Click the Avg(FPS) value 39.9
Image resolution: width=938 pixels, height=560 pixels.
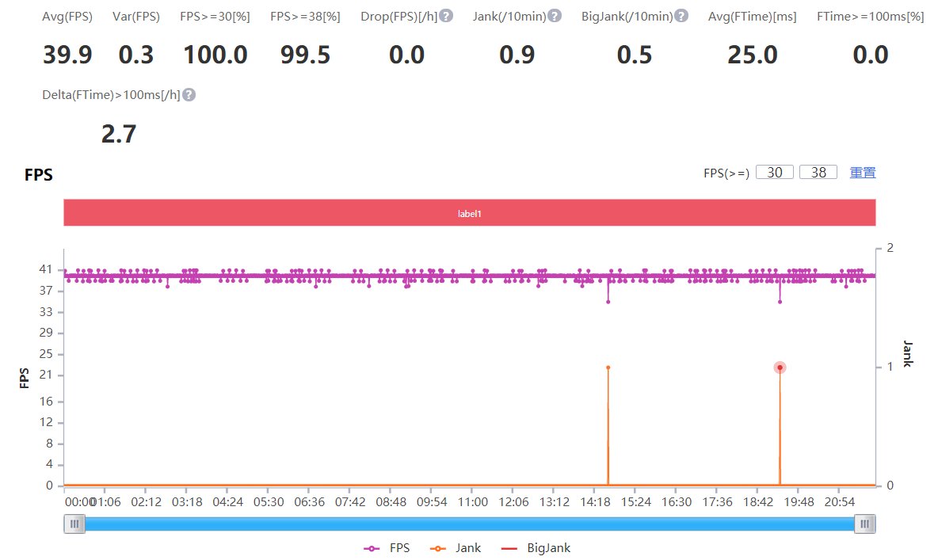(x=67, y=55)
